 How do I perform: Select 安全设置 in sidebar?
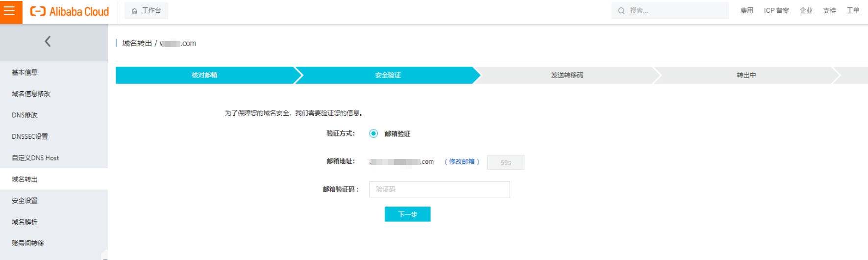pyautogui.click(x=25, y=201)
